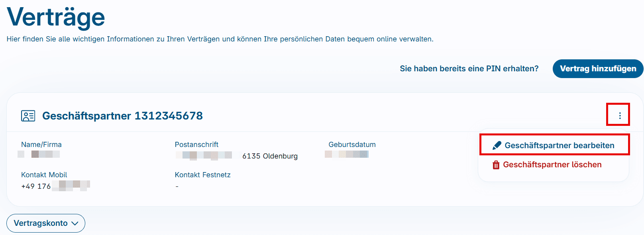
Task: Click the Kontakt Festnetz label
Action: [x=202, y=175]
